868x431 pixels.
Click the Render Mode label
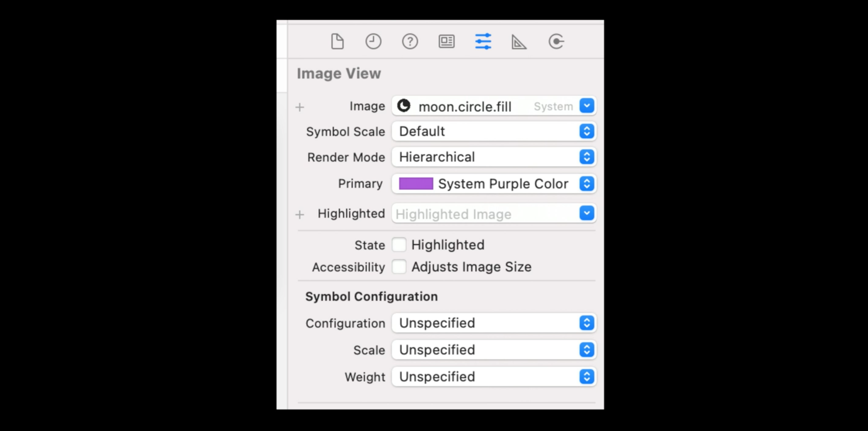tap(346, 157)
